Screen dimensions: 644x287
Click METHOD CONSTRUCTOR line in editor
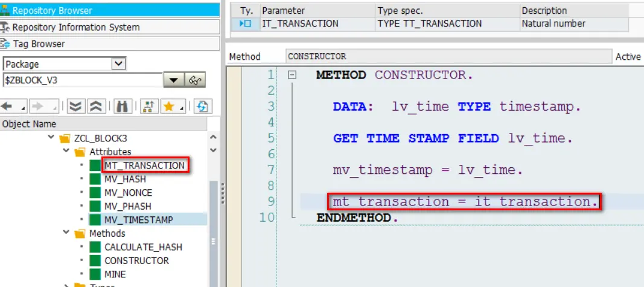(x=394, y=76)
